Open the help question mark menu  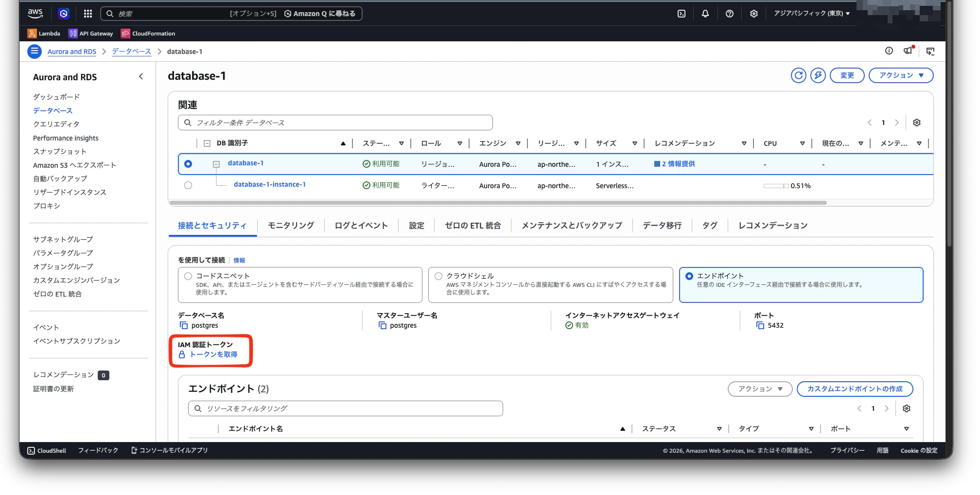click(730, 14)
